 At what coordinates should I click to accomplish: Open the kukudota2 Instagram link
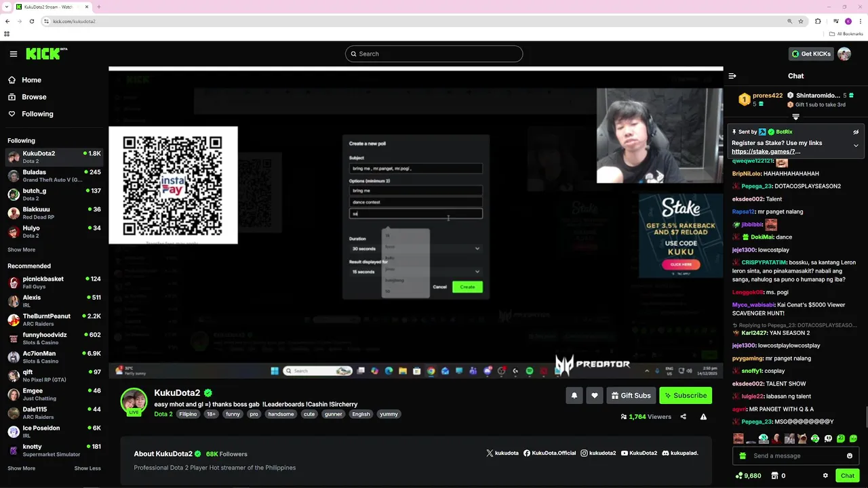tap(598, 453)
